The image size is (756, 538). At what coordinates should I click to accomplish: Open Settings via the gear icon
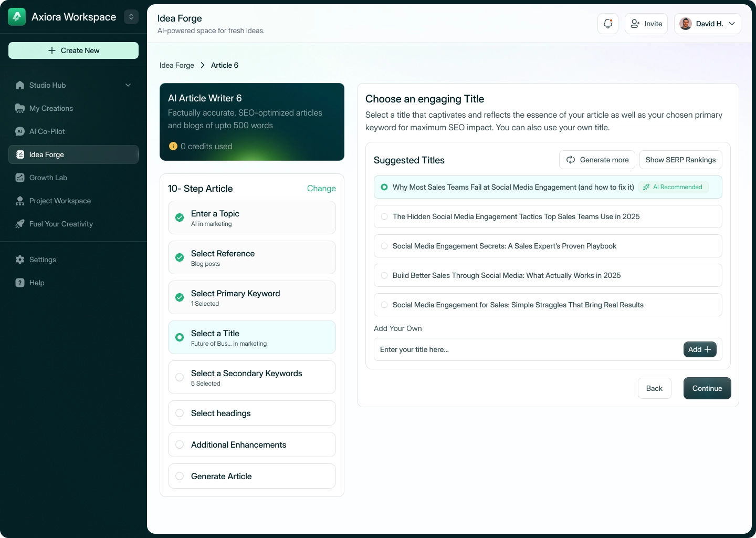tap(20, 260)
